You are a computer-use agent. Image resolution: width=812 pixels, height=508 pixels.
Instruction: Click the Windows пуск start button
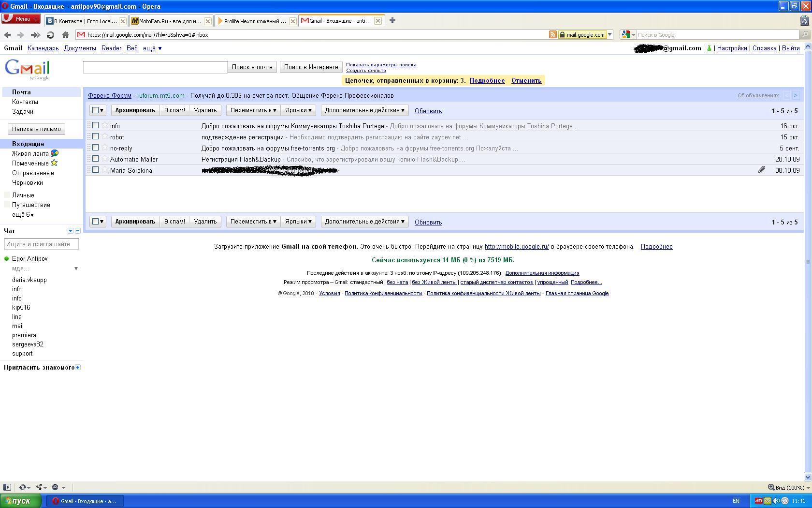pos(21,501)
